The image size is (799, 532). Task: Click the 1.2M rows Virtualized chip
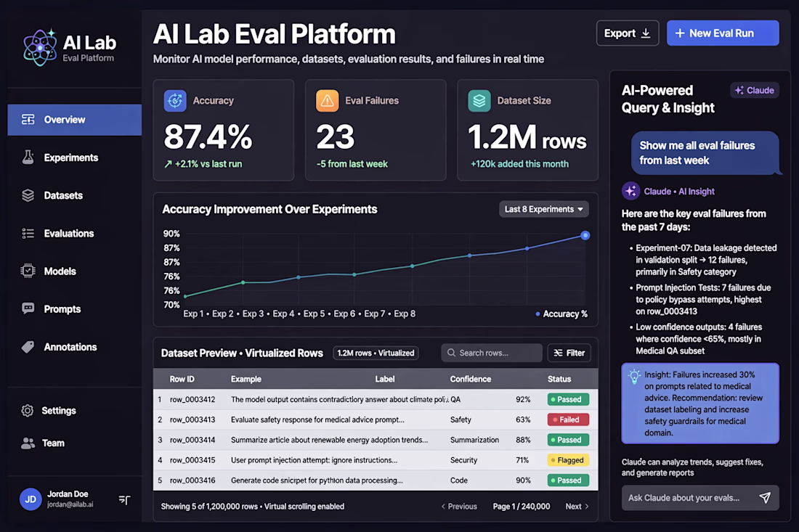(x=376, y=353)
